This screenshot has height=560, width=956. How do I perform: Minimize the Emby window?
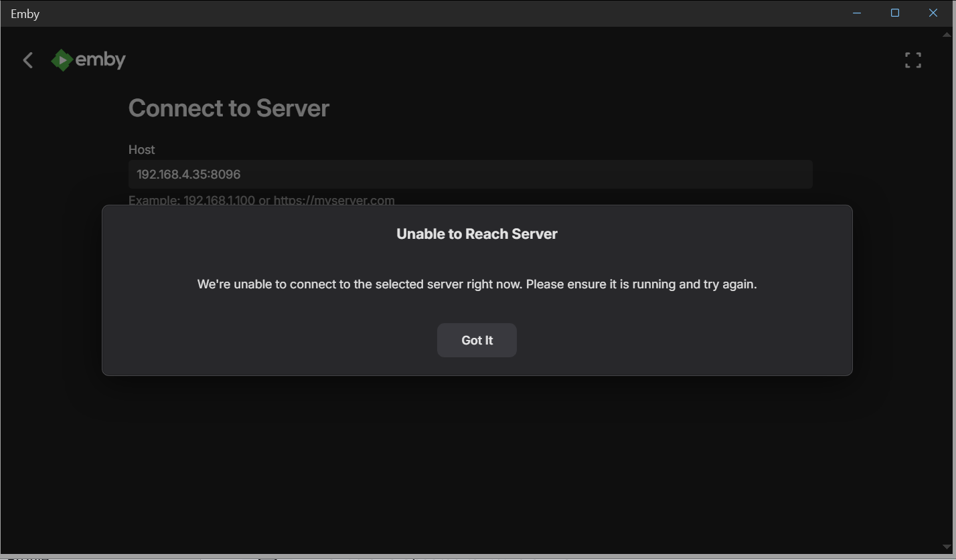click(x=857, y=13)
